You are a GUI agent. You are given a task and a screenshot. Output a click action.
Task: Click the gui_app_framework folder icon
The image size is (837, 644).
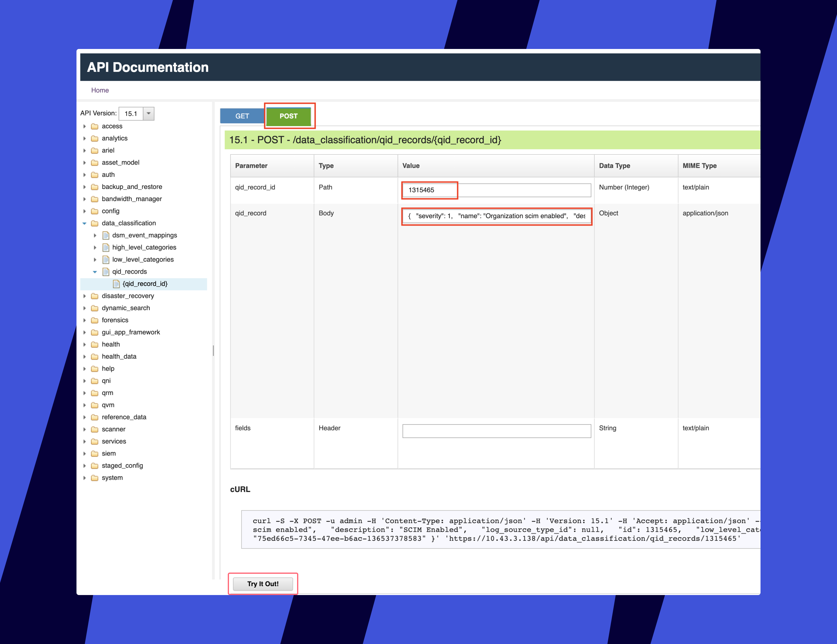pyautogui.click(x=95, y=333)
